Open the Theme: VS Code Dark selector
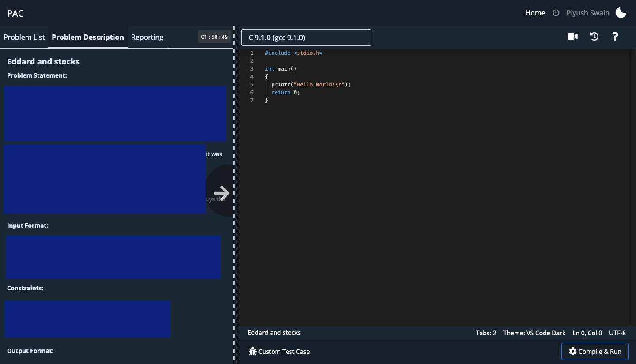The image size is (636, 364). (534, 333)
